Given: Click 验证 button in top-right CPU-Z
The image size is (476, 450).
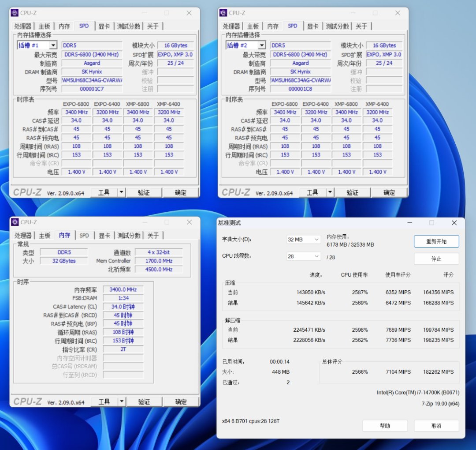Looking at the screenshot, I should [x=353, y=192].
